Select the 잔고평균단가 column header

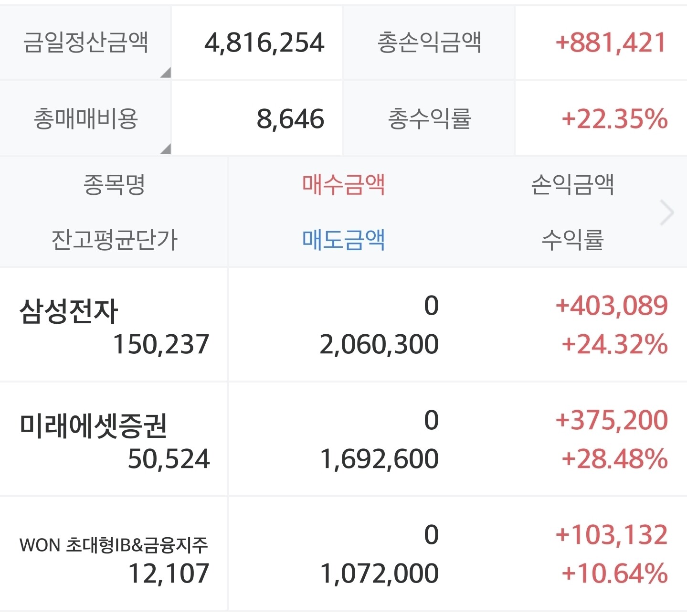tap(114, 240)
